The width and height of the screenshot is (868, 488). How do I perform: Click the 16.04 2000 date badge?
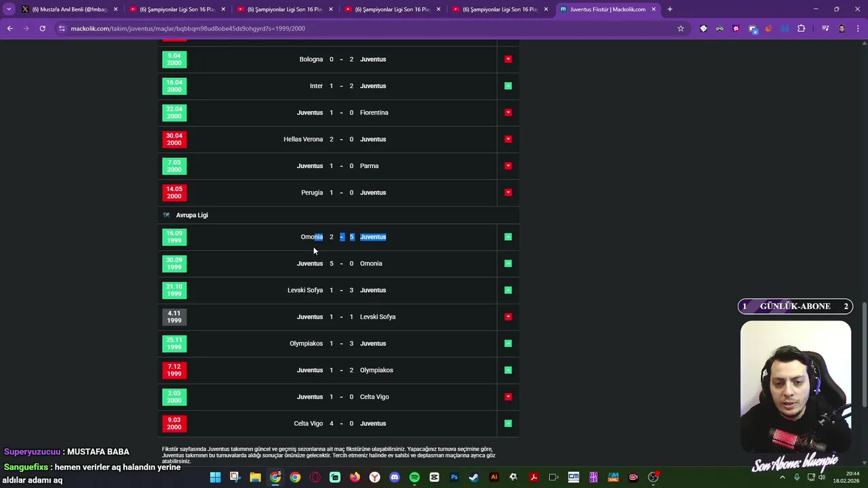(174, 86)
